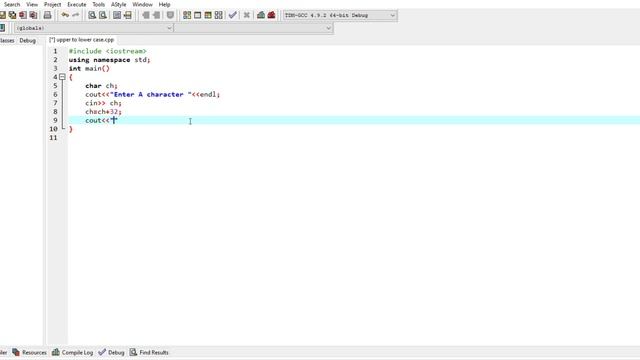Open the Debug bottom tab

point(111,352)
